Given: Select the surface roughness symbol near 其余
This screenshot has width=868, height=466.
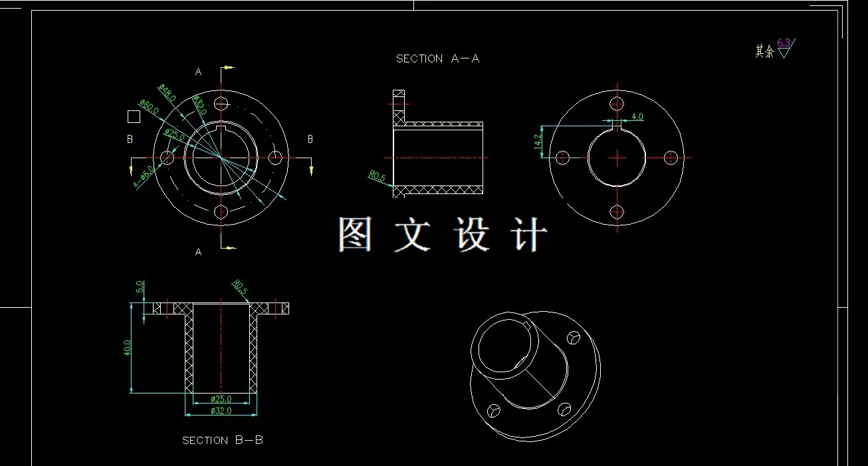Looking at the screenshot, I should click(785, 52).
